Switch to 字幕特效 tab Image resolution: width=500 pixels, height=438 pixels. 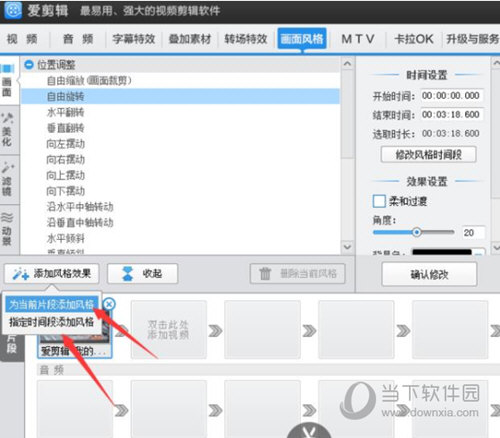134,39
